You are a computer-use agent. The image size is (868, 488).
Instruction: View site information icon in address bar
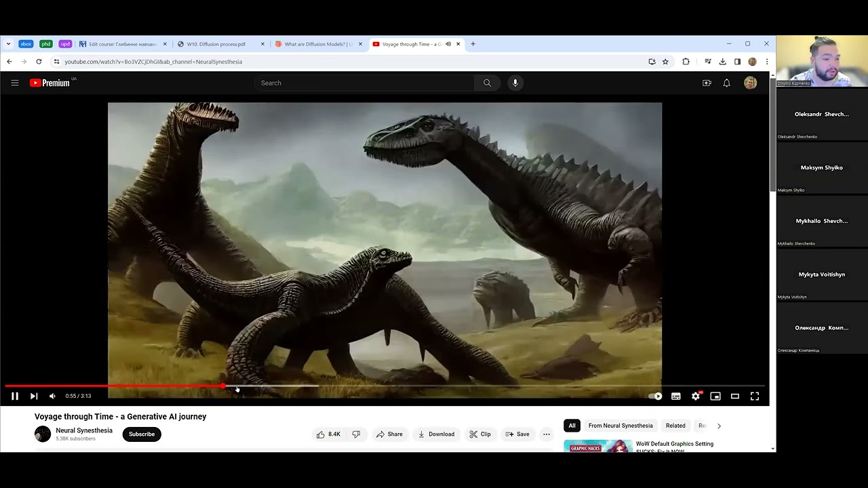coord(56,62)
